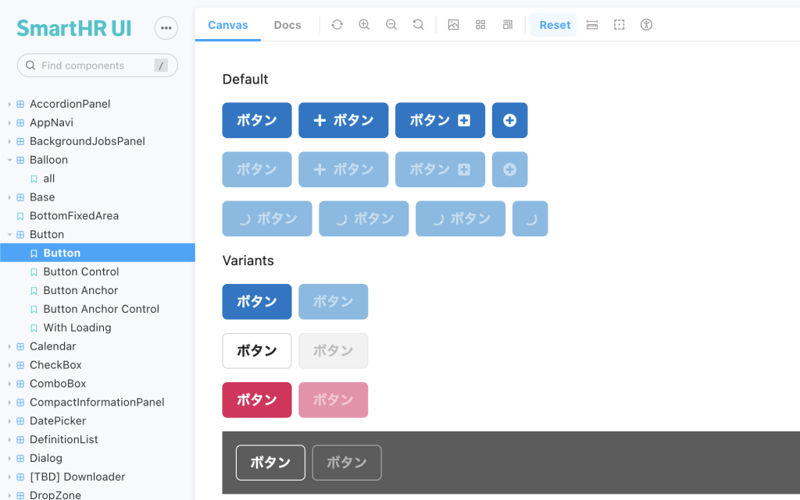800x500 pixels.
Task: Click the dark blue circular plus button
Action: coord(510,120)
